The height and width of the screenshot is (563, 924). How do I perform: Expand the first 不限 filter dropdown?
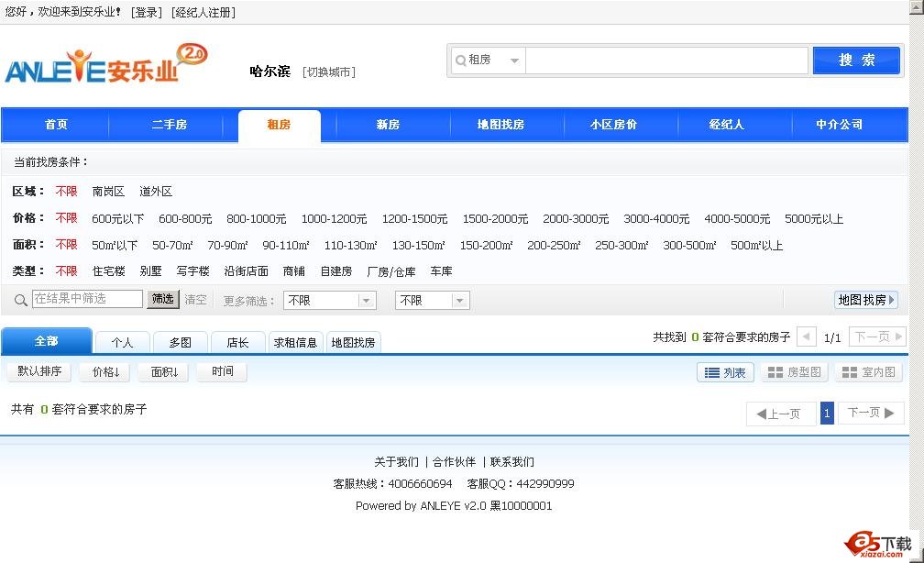330,300
